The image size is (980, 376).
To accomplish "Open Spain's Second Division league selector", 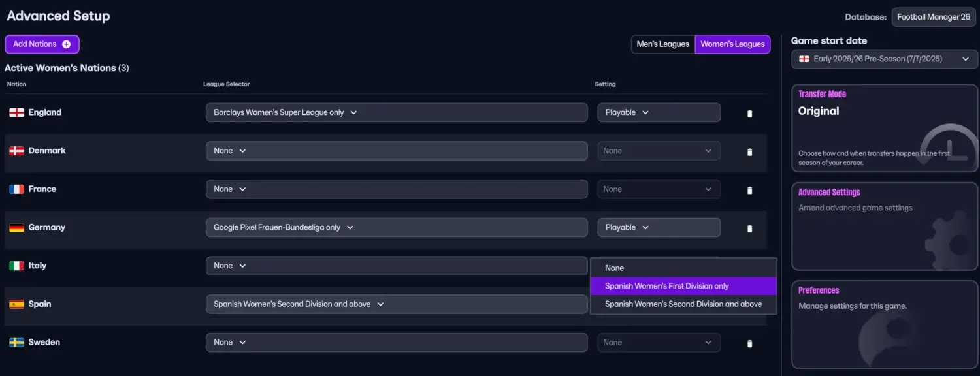I will coord(397,304).
